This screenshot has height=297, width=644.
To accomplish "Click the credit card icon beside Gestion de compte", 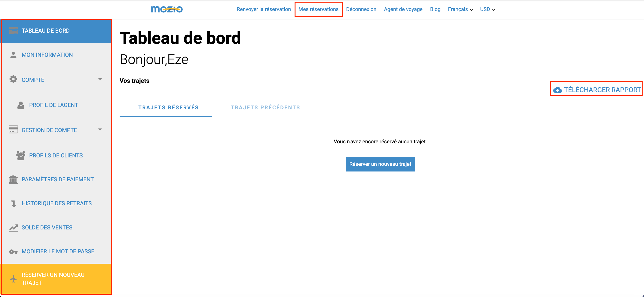I will point(13,129).
